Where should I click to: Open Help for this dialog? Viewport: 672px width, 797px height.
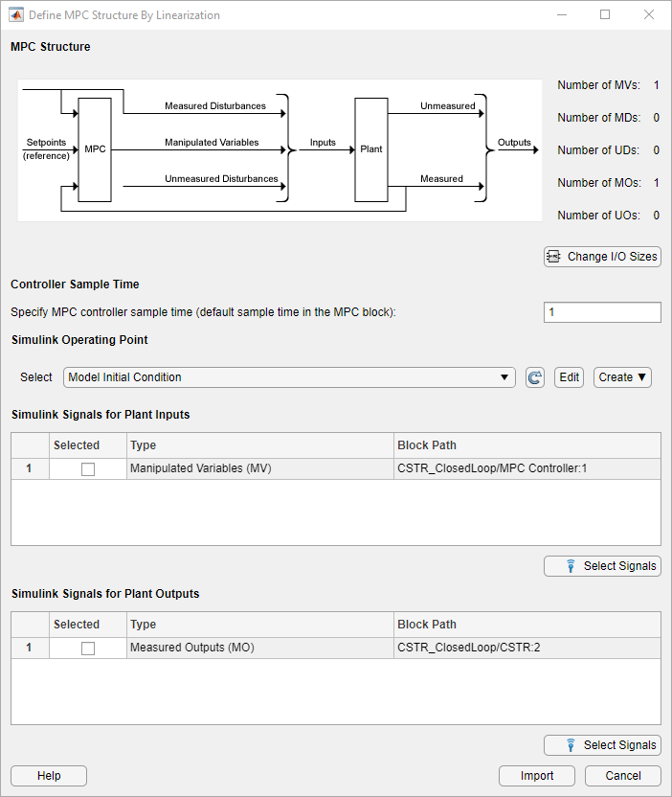click(x=49, y=776)
